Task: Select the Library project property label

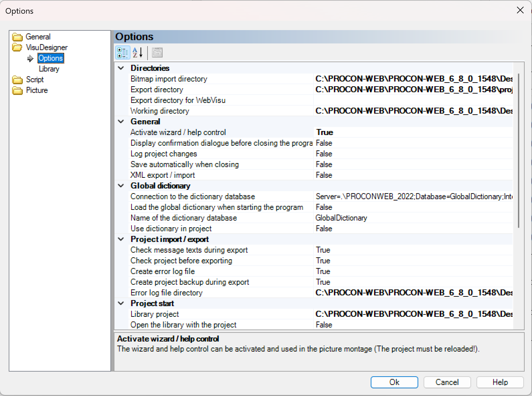Action: coord(155,314)
